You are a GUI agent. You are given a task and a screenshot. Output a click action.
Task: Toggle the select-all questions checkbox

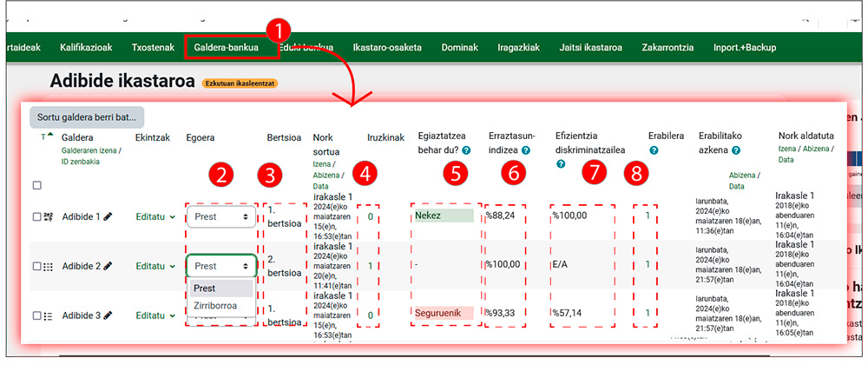tap(36, 185)
